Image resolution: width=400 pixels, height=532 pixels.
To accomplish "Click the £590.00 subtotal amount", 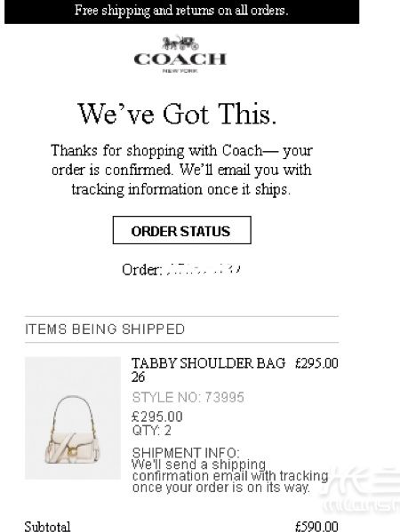I will [x=316, y=527].
